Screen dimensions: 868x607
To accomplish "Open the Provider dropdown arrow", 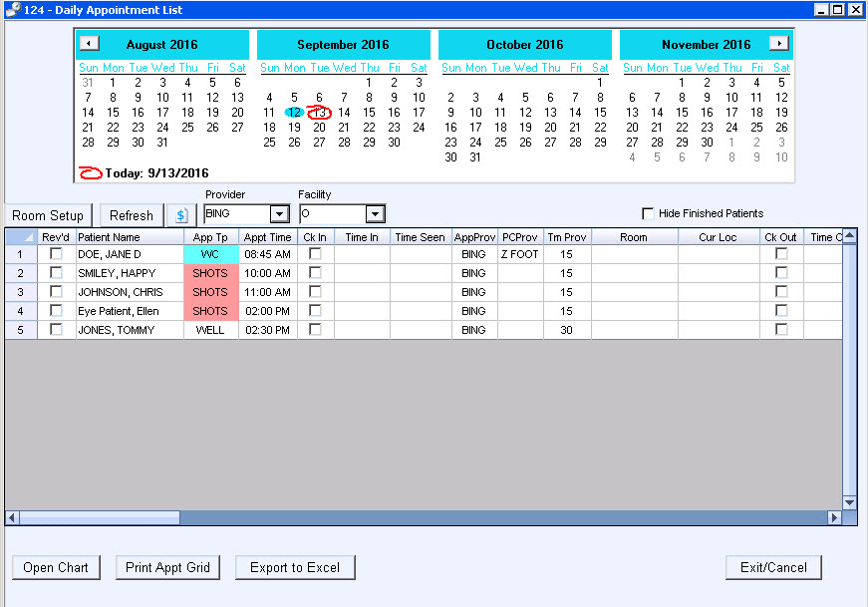I will coord(280,213).
